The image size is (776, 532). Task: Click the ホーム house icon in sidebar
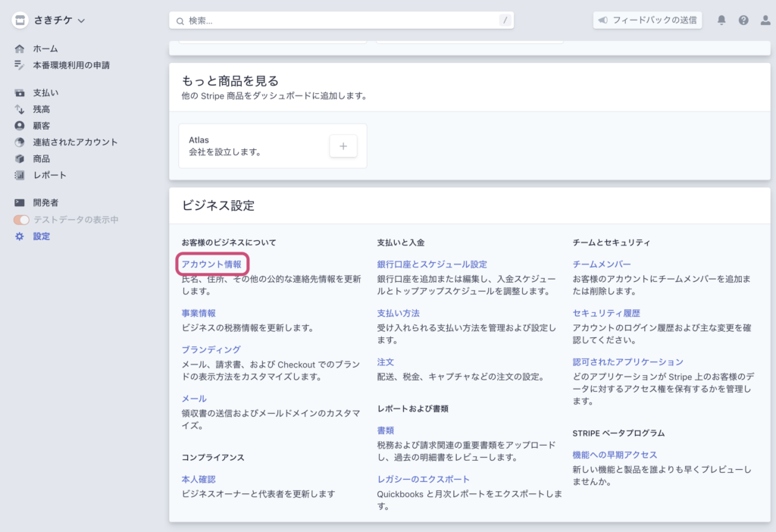click(x=20, y=49)
